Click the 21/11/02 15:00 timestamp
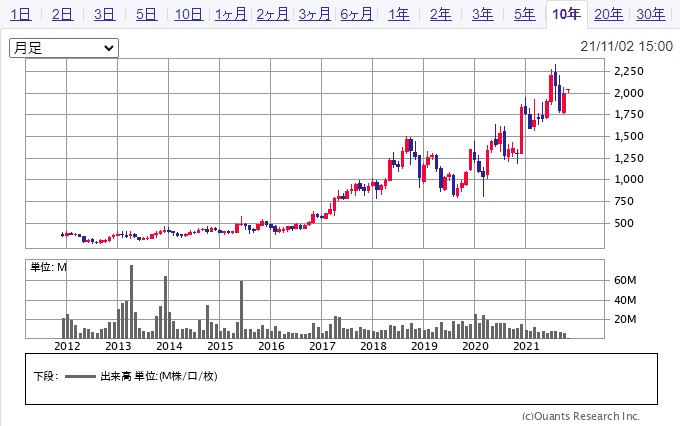Viewport: 680px width, 426px height. 626,46
